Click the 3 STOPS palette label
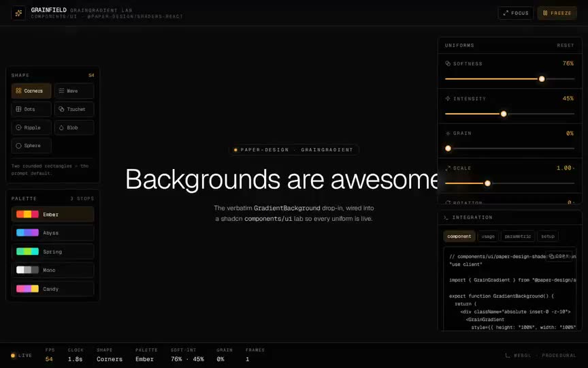 (82, 198)
